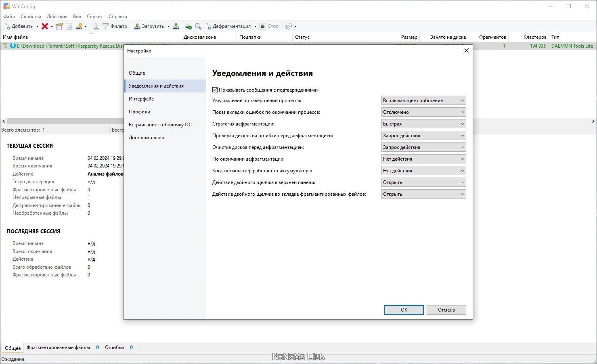Click the greyed up-arrow toolbar icon
The image size is (597, 364).
pyautogui.click(x=96, y=26)
